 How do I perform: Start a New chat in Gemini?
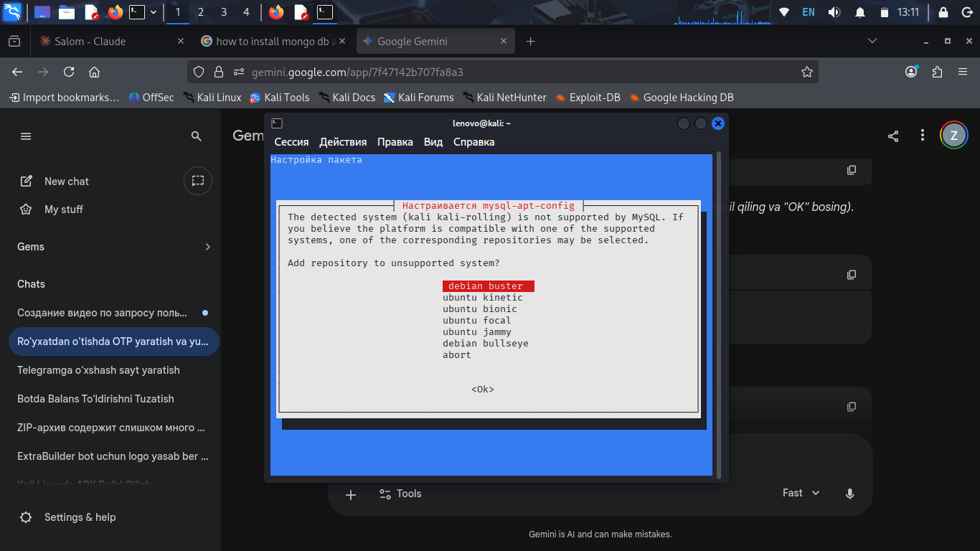click(66, 182)
